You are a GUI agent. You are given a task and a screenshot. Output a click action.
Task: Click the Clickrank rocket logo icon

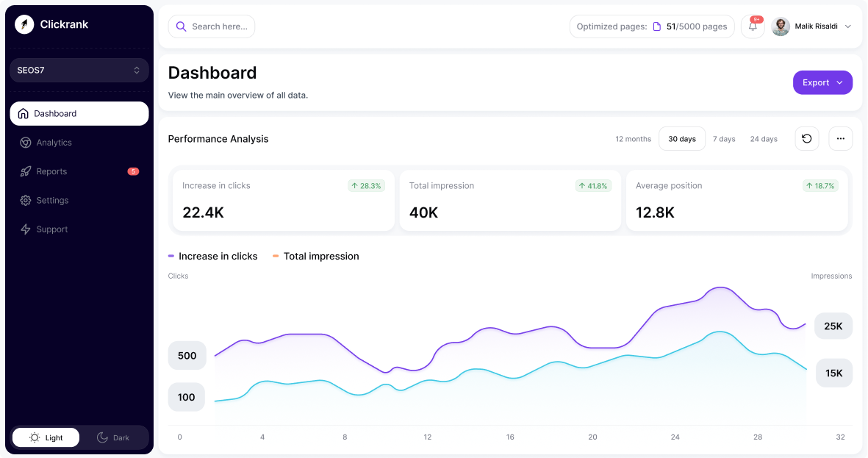pos(24,24)
